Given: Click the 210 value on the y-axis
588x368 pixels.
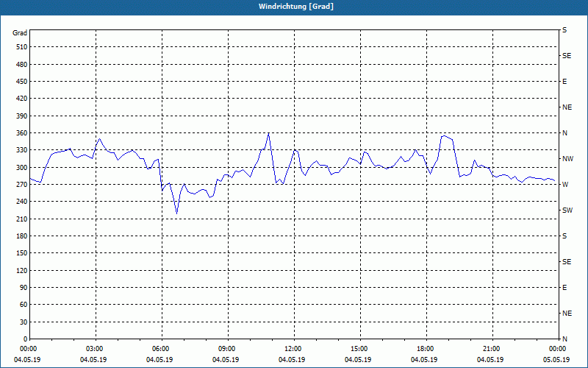Looking at the screenshot, I should (22, 219).
